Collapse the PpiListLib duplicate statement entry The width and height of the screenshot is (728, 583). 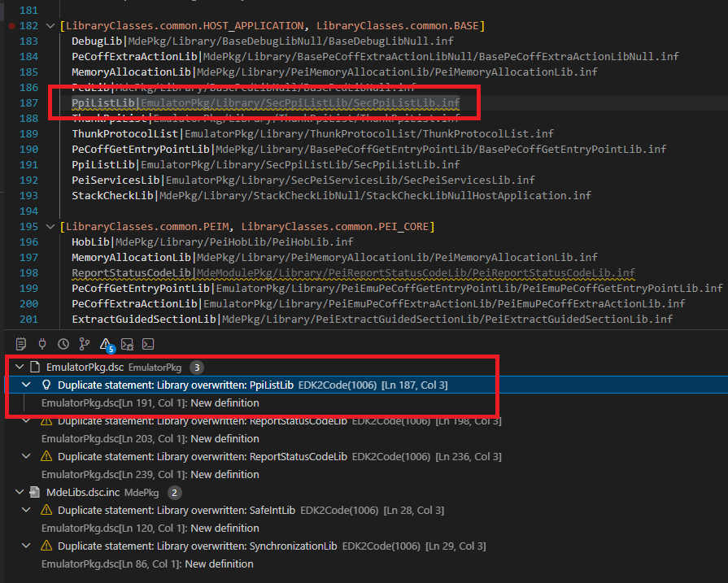pos(27,385)
